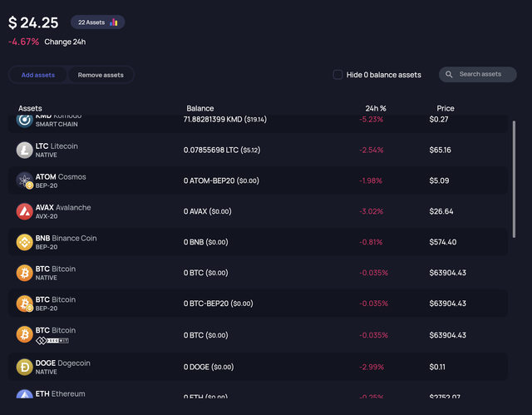This screenshot has height=415, width=532.
Task: Open the LTC Litecoin asset name
Action: click(x=57, y=146)
